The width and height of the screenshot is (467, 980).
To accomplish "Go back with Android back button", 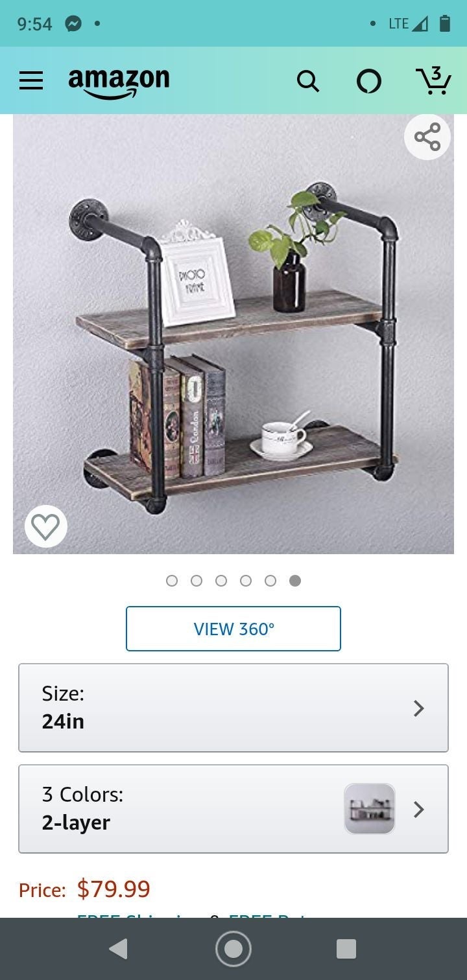I will click(119, 949).
